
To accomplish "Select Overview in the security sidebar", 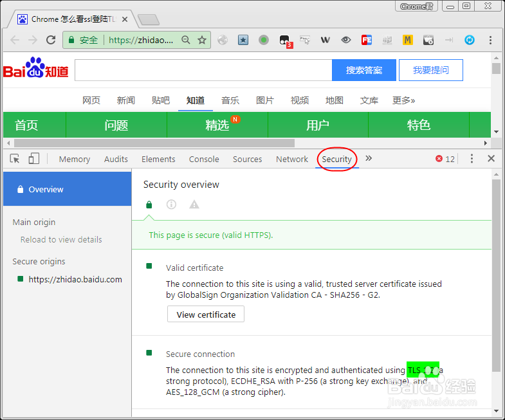I will tap(68, 189).
